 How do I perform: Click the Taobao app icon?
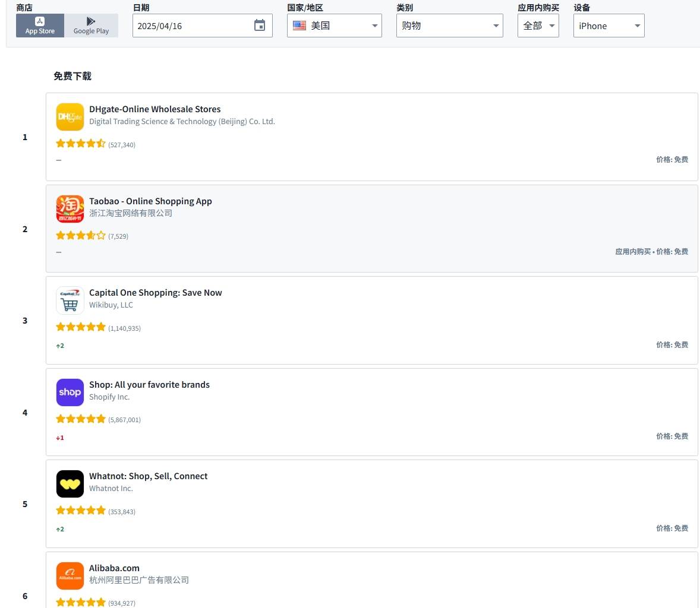pos(70,209)
